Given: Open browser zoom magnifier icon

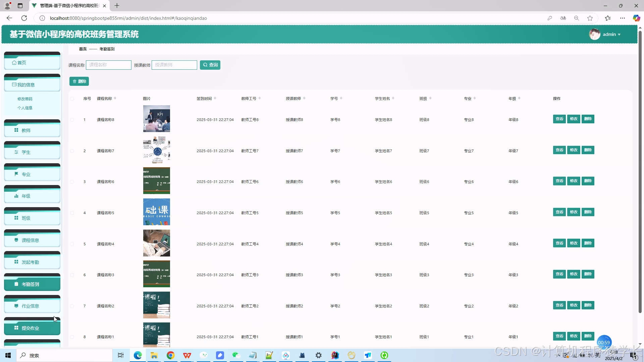Looking at the screenshot, I should click(x=577, y=18).
